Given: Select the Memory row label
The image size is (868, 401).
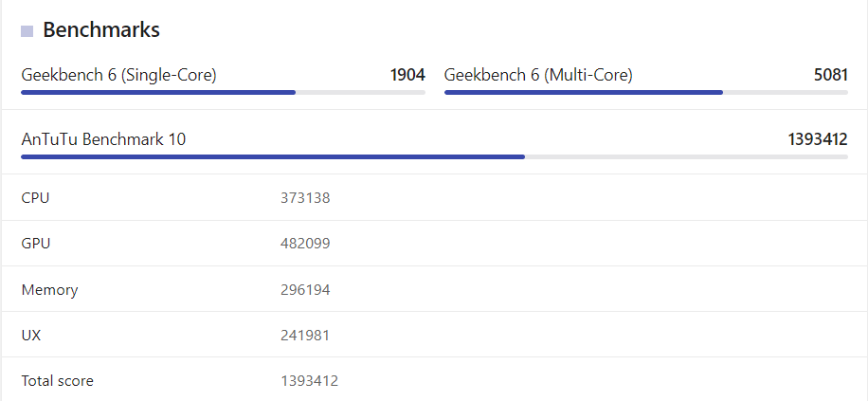Looking at the screenshot, I should pyautogui.click(x=49, y=290).
